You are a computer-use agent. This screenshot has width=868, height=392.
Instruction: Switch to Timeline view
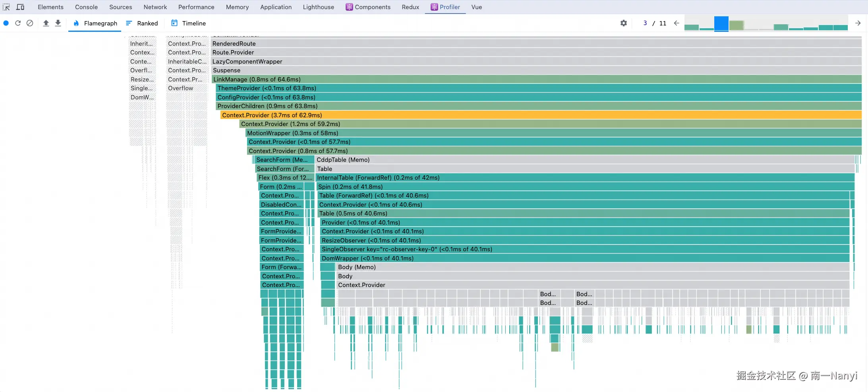[x=188, y=23]
